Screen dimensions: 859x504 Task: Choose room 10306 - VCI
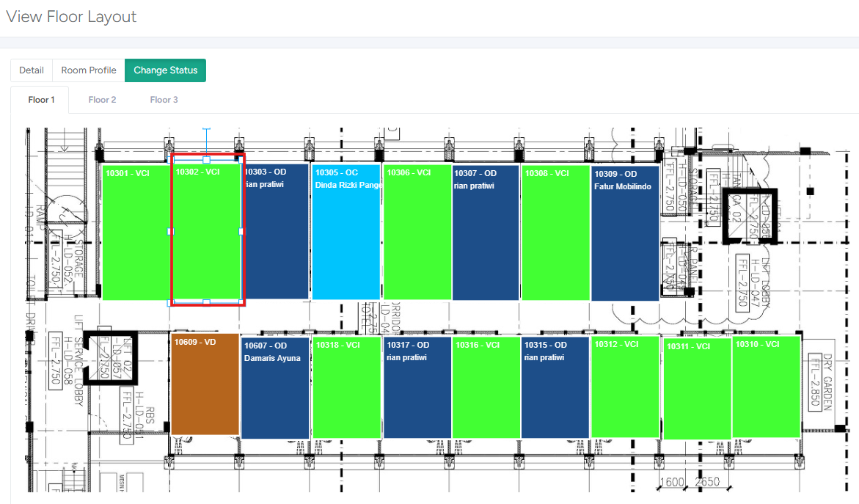(417, 232)
